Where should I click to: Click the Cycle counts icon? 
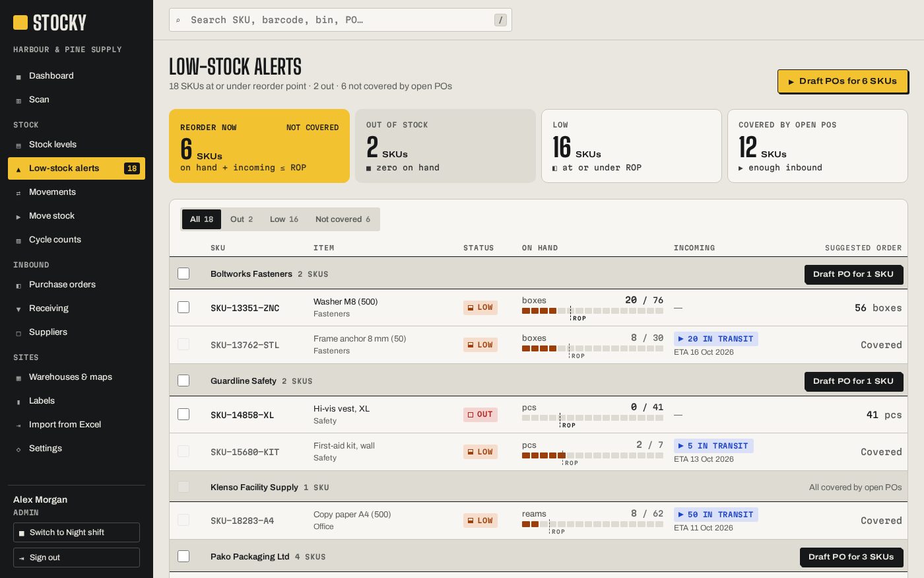pyautogui.click(x=18, y=240)
